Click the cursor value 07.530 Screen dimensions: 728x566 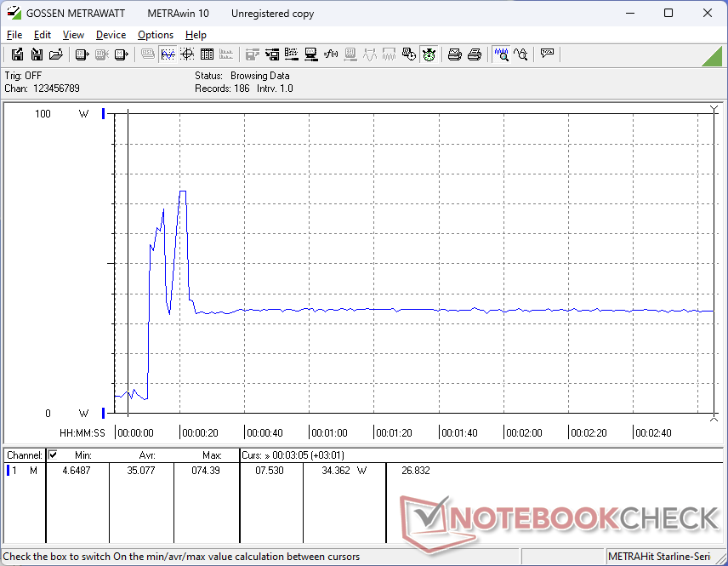tap(270, 471)
